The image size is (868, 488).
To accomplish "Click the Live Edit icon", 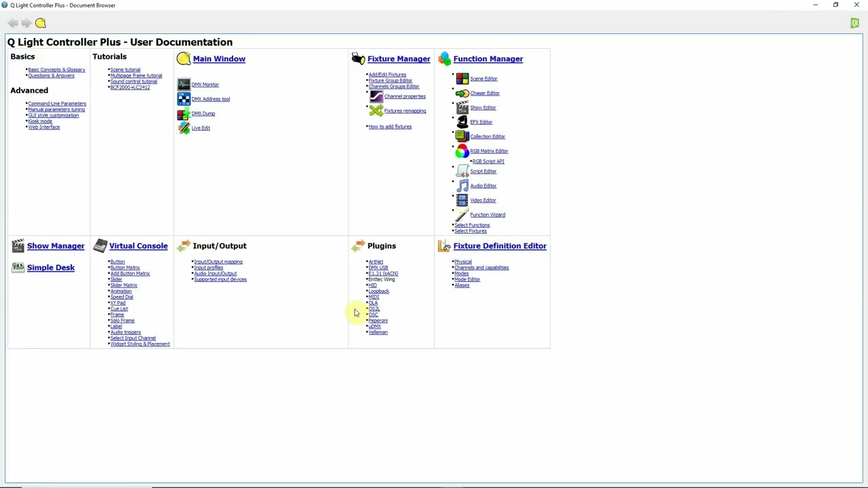I will coord(184,128).
